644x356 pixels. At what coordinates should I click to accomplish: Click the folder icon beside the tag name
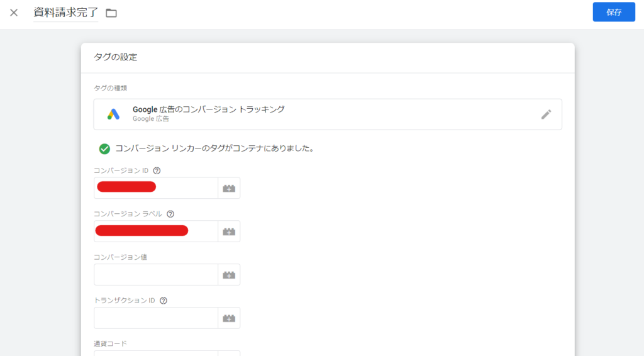(111, 13)
